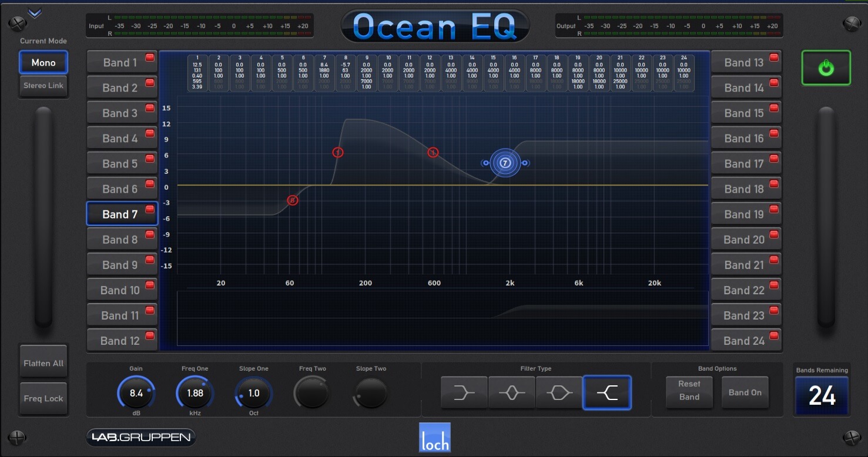The height and width of the screenshot is (457, 868).
Task: Click the Freq One knob showing 1.88
Action: [x=195, y=393]
